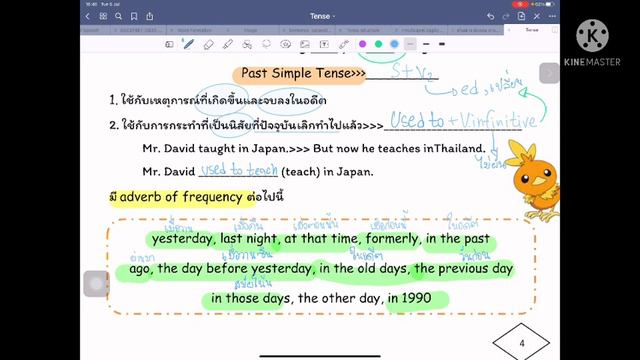Toggle the zoom window tool
640x360 pixels.
169,44
